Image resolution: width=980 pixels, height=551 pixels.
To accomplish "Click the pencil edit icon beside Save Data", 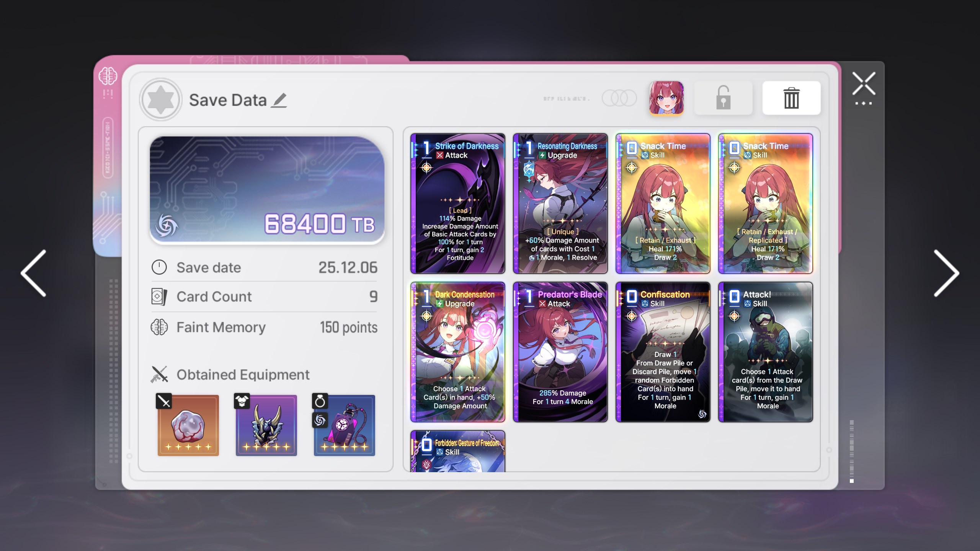I will (x=279, y=101).
